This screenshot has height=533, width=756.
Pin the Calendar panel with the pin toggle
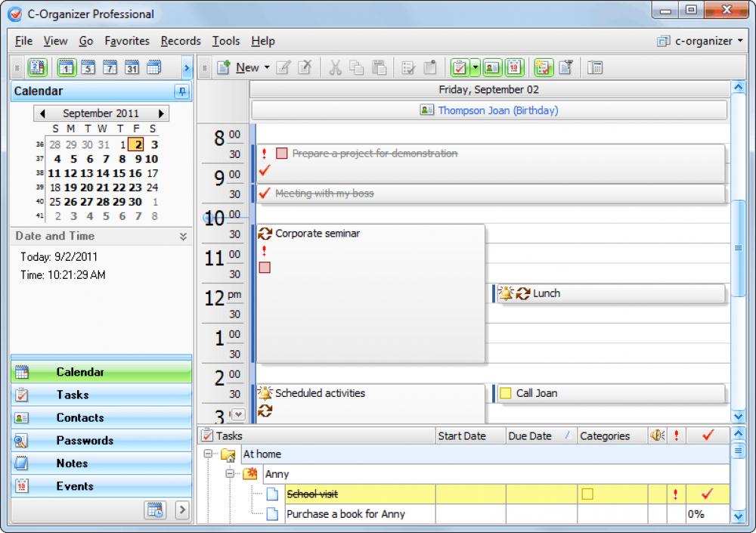coord(183,91)
